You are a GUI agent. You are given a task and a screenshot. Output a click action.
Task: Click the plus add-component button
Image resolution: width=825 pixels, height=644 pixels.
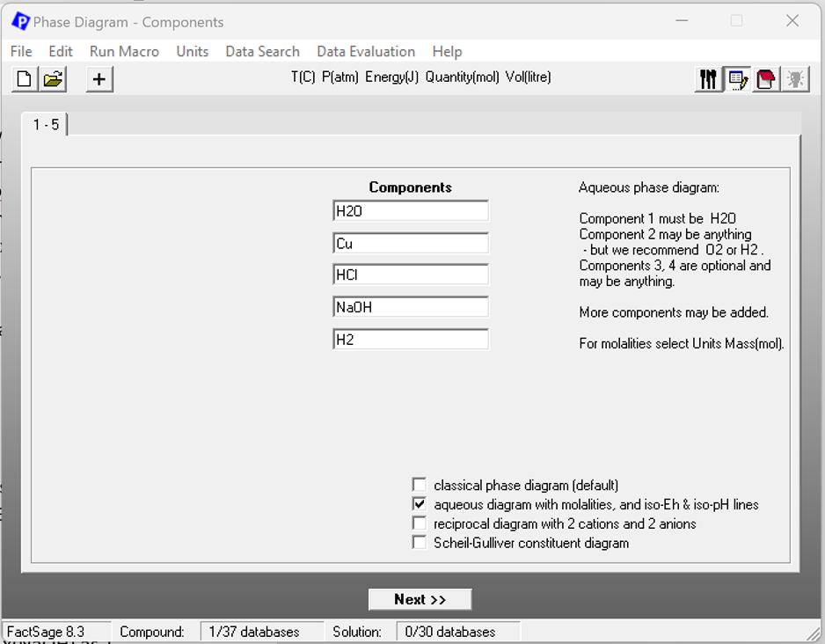(99, 79)
